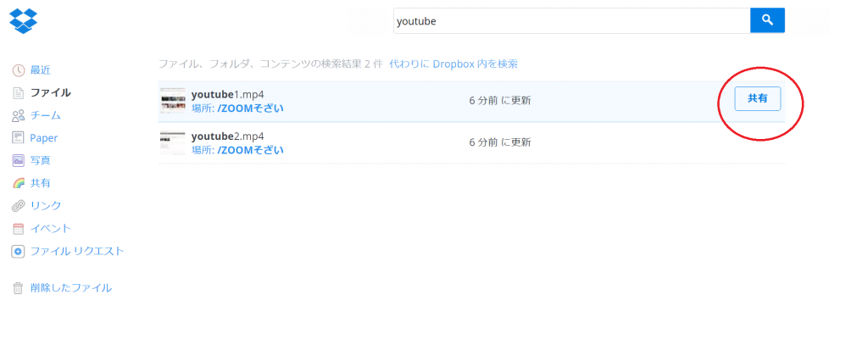Click the search results count text
Image resolution: width=868 pixels, height=356 pixels.
270,64
